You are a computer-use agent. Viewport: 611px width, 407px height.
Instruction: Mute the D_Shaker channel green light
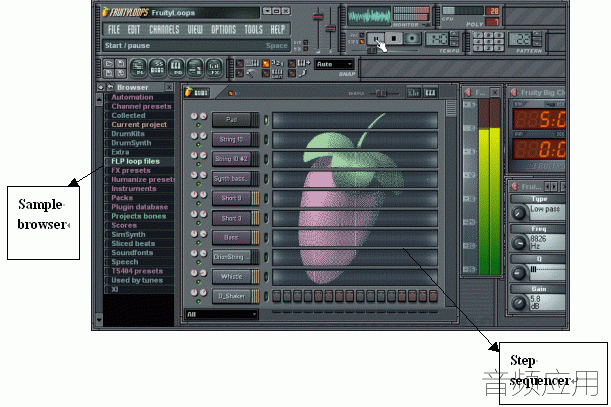coord(199,302)
